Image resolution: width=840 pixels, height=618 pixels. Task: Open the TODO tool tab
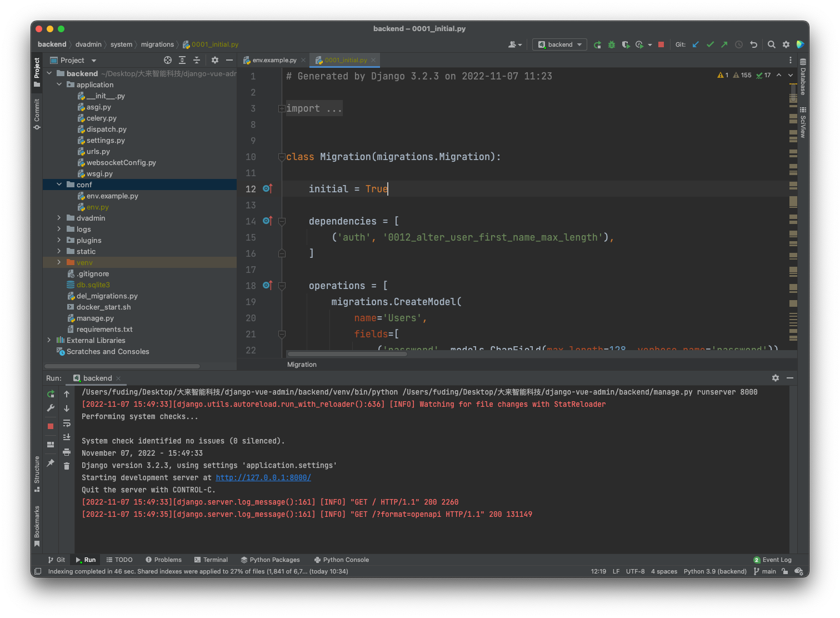(119, 560)
